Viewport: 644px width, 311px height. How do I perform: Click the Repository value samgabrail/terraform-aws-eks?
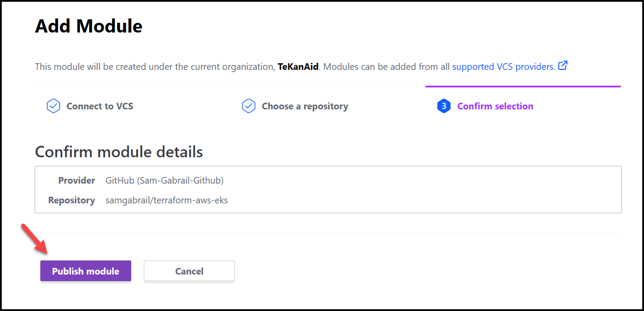pos(167,200)
